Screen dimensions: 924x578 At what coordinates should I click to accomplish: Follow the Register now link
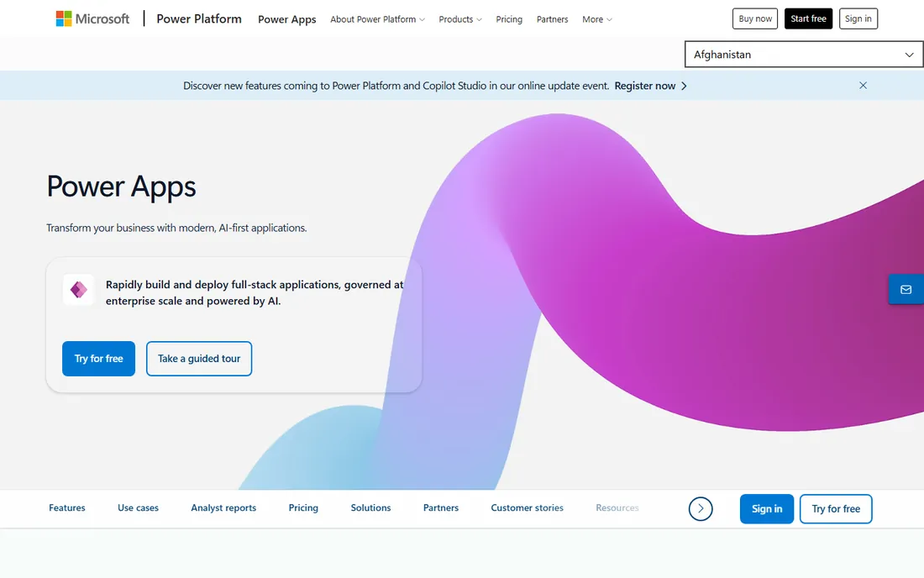click(x=650, y=86)
